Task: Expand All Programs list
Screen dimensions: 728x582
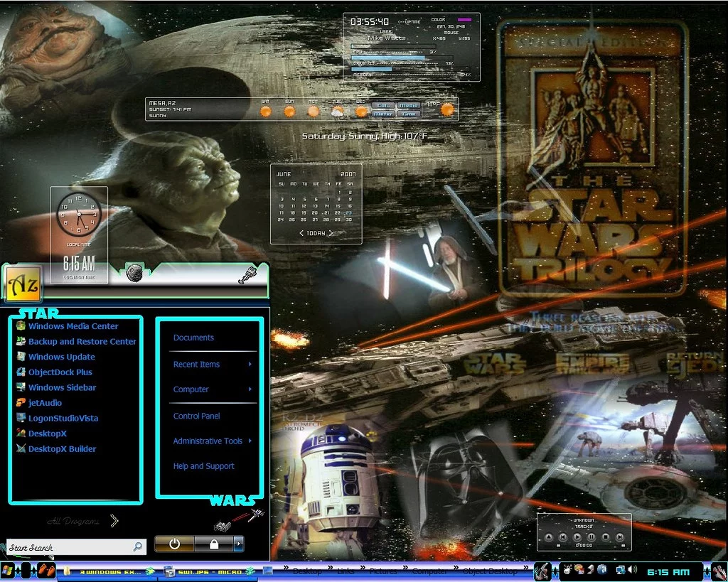Action: [x=114, y=521]
